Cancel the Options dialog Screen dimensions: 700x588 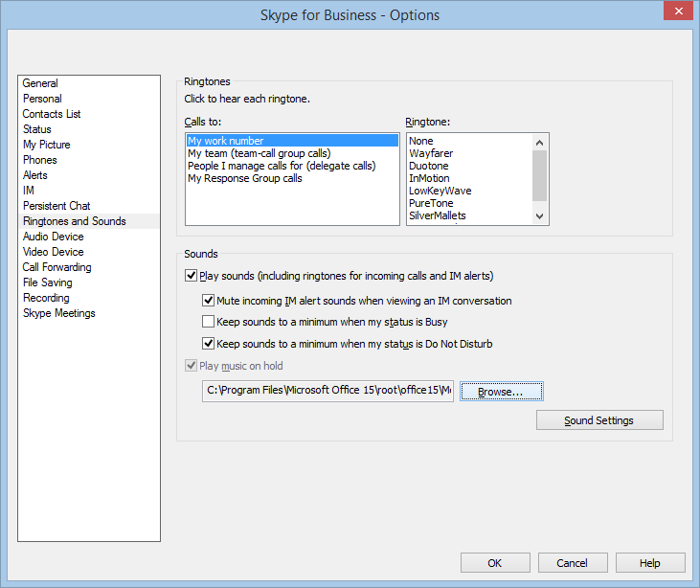(x=573, y=563)
